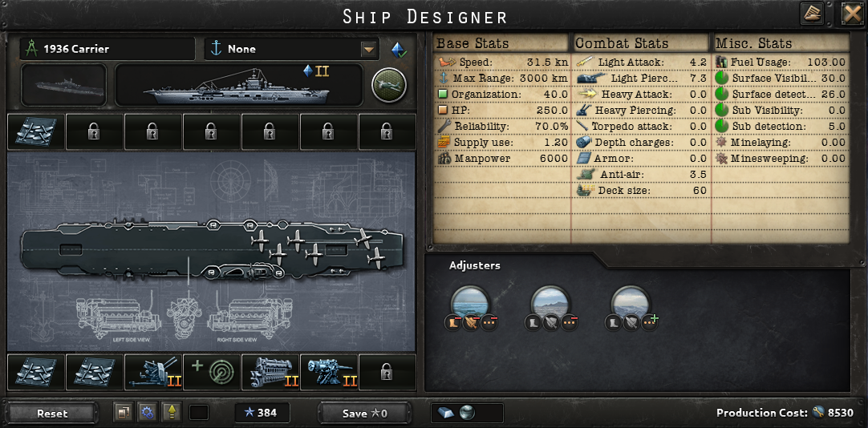
Task: Click the Save button
Action: 365,413
